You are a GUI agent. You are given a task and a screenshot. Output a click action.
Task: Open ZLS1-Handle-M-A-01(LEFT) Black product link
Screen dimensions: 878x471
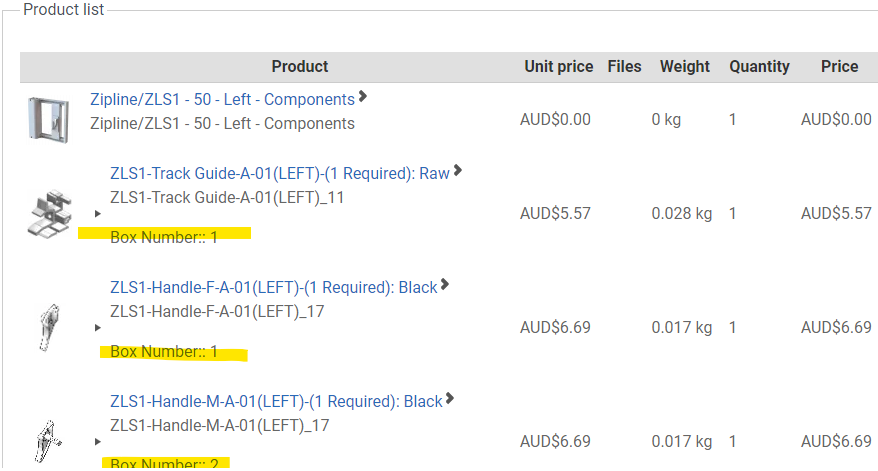[276, 402]
